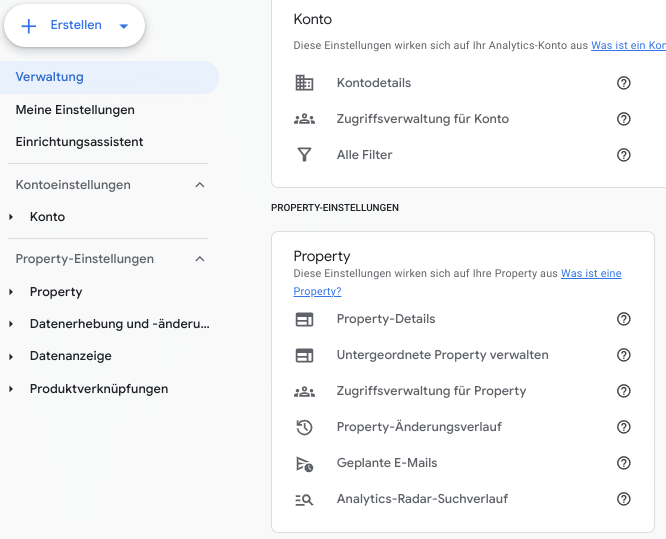
Task: Open Zugriffsverwaltung für Property
Action: point(432,391)
